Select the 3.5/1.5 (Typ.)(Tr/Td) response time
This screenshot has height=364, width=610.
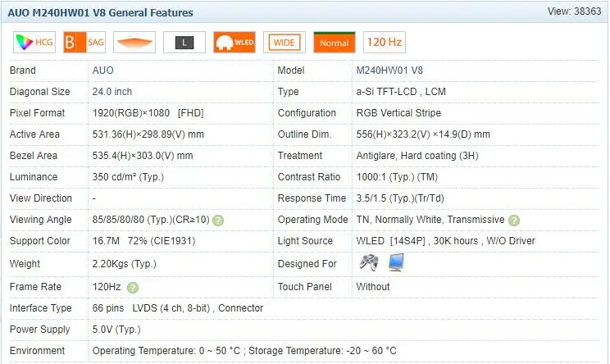400,198
